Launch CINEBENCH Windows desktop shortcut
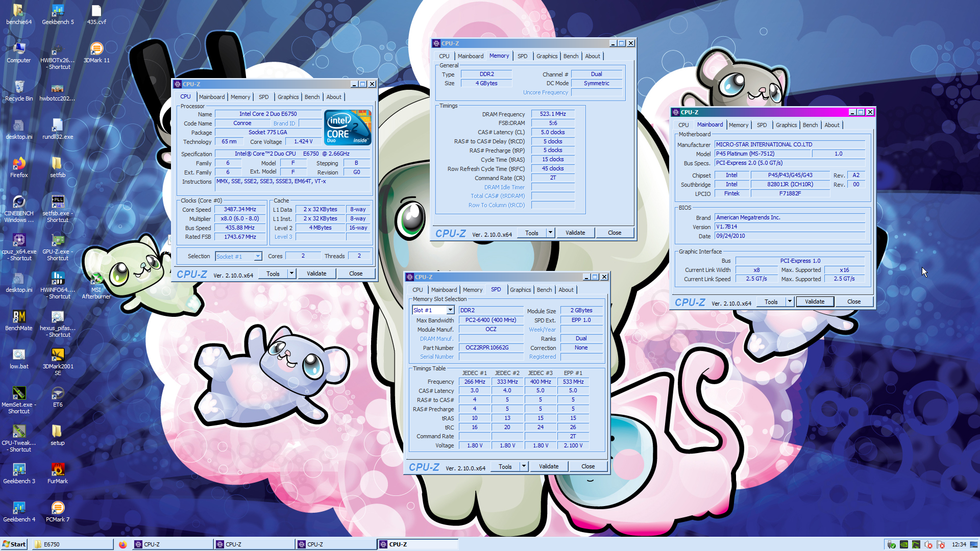Viewport: 980px width, 551px height. pos(19,209)
